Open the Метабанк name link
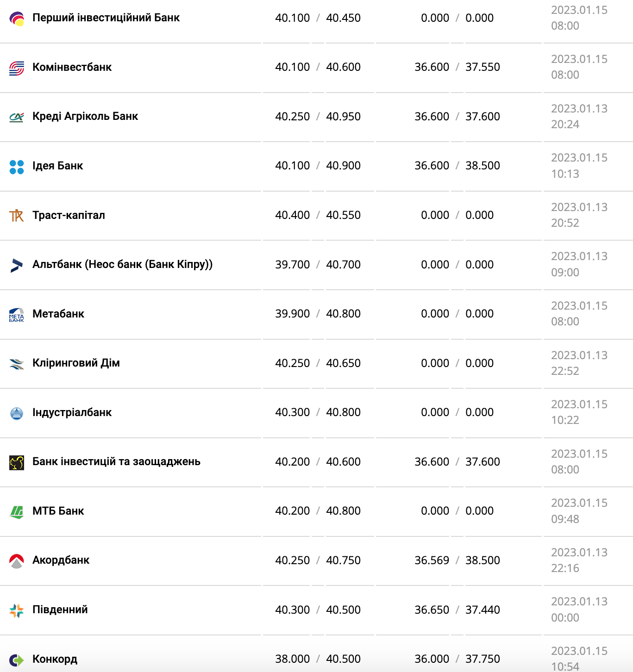The height and width of the screenshot is (672, 633). coord(58,314)
